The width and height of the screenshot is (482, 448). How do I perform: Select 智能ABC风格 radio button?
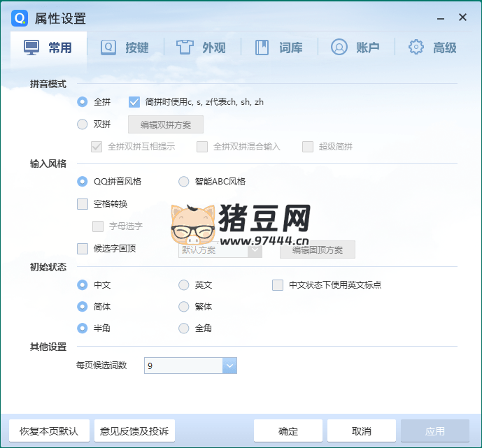pyautogui.click(x=183, y=182)
